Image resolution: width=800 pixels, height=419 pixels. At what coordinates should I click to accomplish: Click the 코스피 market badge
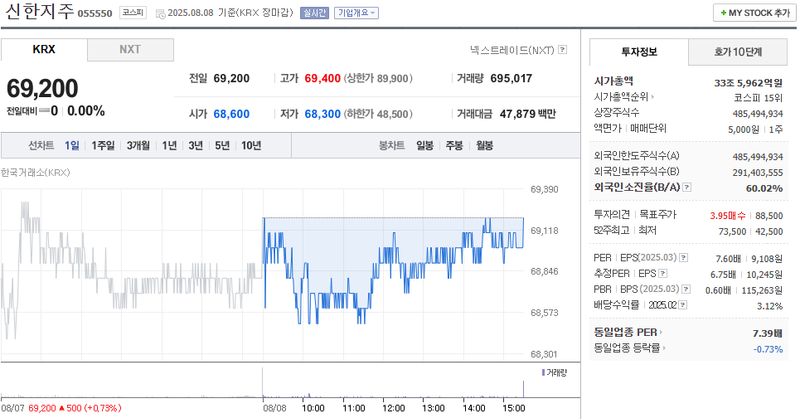click(133, 13)
